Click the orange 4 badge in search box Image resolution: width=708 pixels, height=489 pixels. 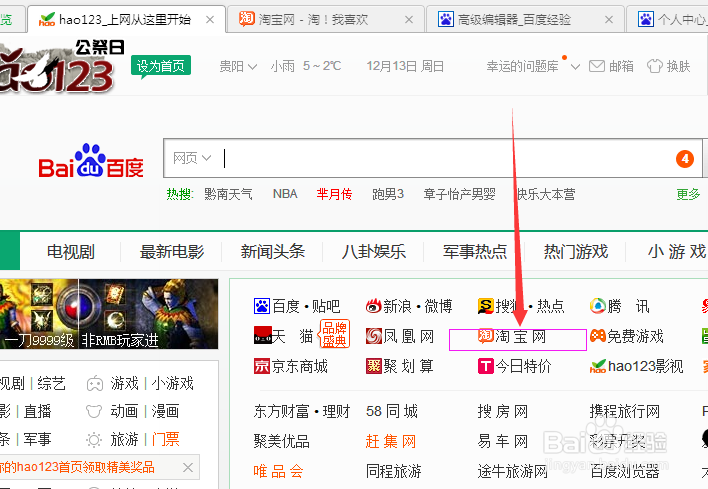coord(685,159)
